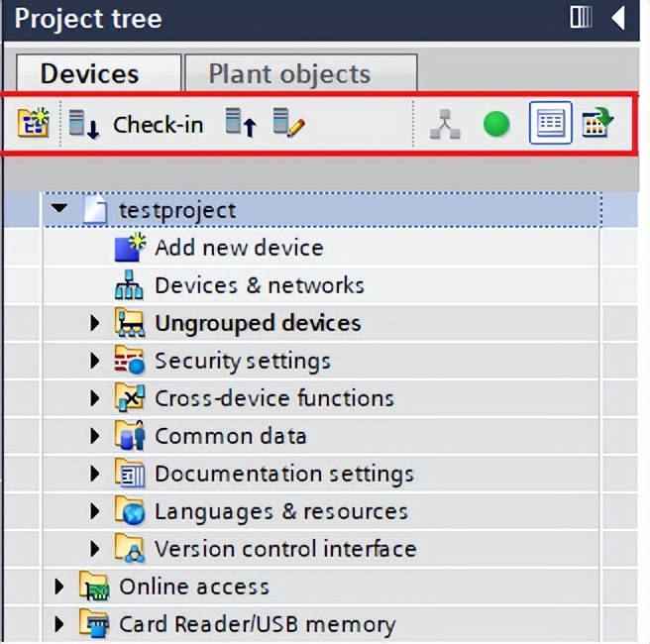Click the create new item toolbar icon
This screenshot has height=644, width=650.
coord(33,125)
